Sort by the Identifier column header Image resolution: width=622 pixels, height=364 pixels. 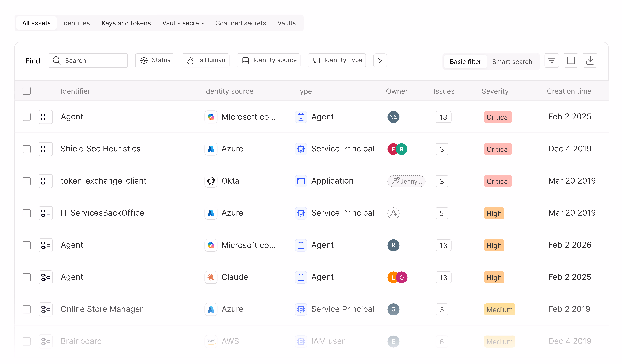[x=75, y=91]
